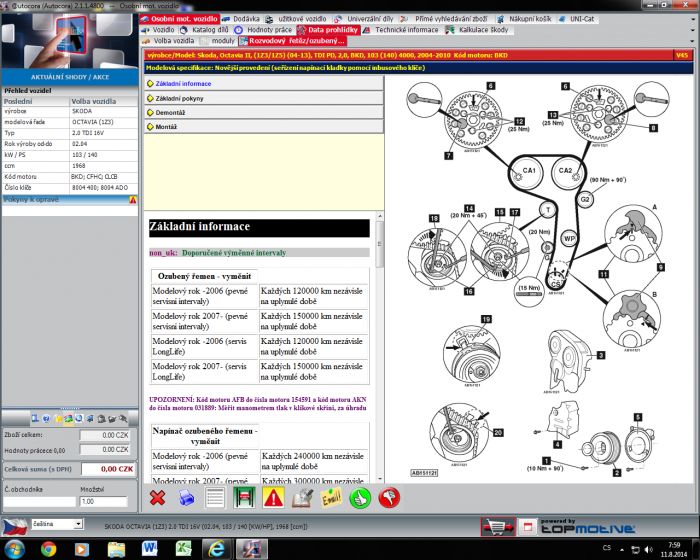Click the red calendar icon beside the cart
Screen dimensions: 700x560
coord(527,527)
